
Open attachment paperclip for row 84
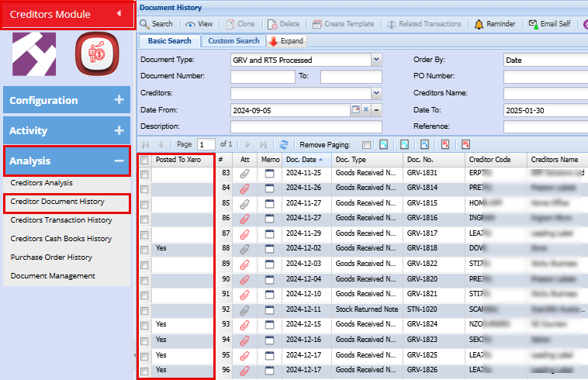click(x=244, y=188)
